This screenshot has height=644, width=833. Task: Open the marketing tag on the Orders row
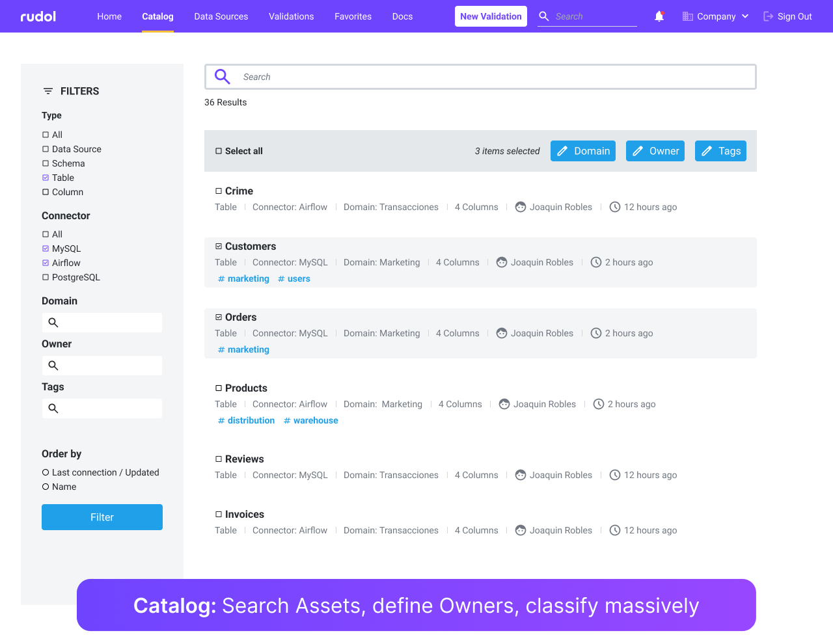click(243, 349)
